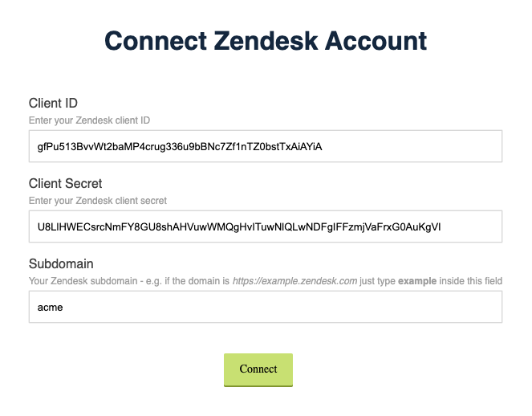Screen dimensions: 532x416
Task: Click the word "Account" in the heading
Action: pyautogui.click(x=377, y=41)
